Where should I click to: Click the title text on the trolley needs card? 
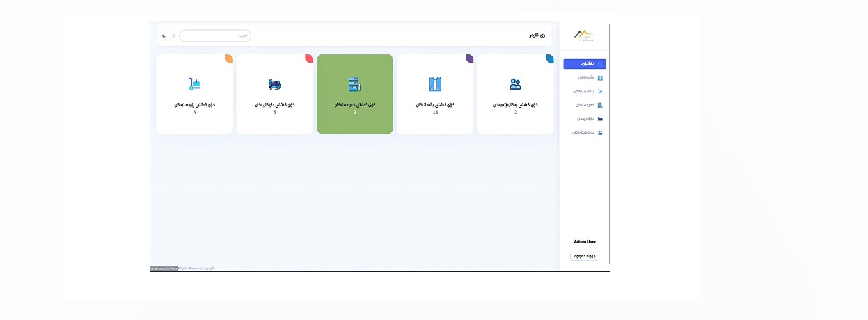194,104
